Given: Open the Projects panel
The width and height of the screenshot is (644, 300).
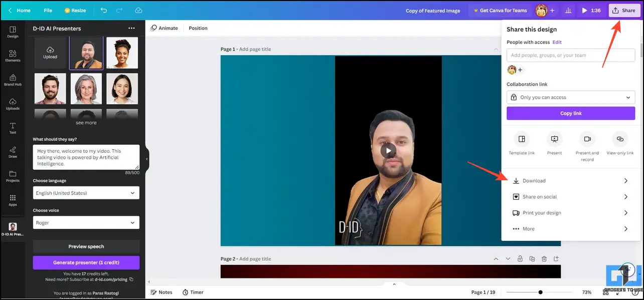Looking at the screenshot, I should coord(13,176).
